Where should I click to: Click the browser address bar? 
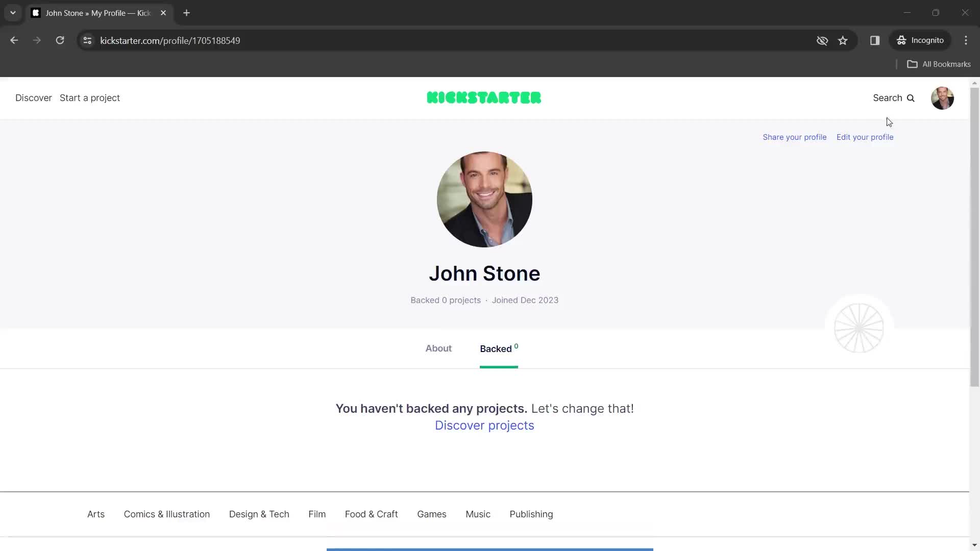tap(170, 40)
